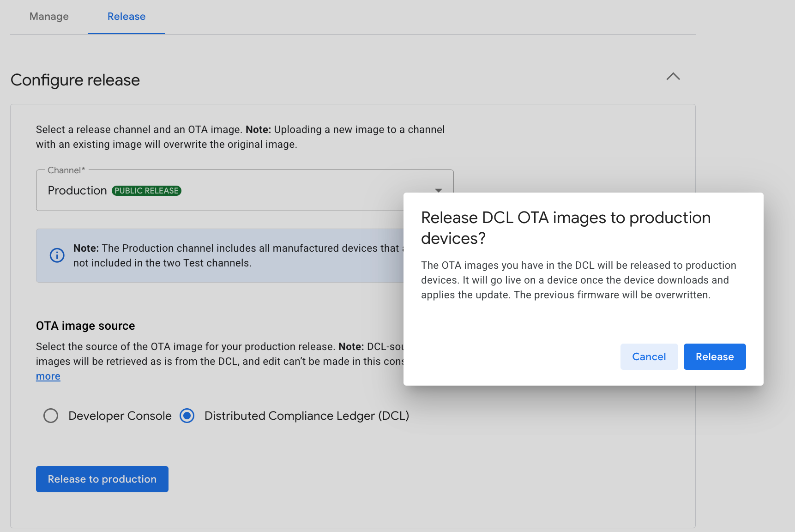Click the Distributed Compliance Ledger (DCL) label
Image resolution: width=795 pixels, height=532 pixels.
coord(307,416)
